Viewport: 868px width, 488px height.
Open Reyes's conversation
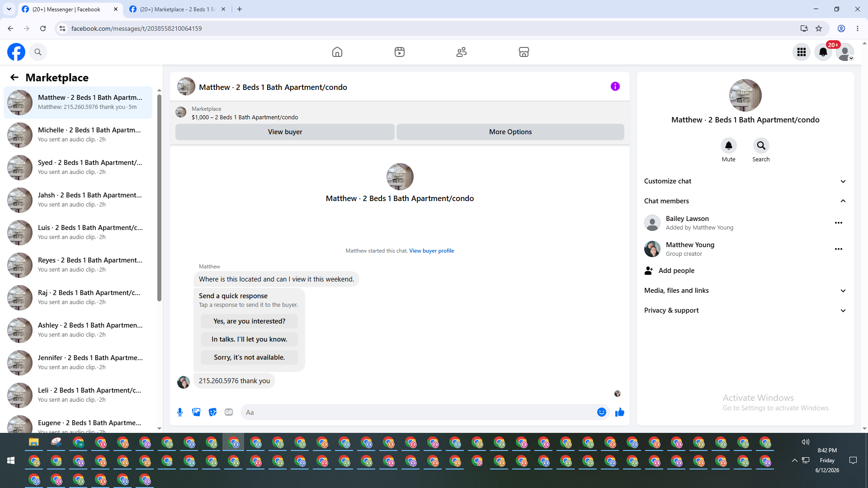[78, 265]
